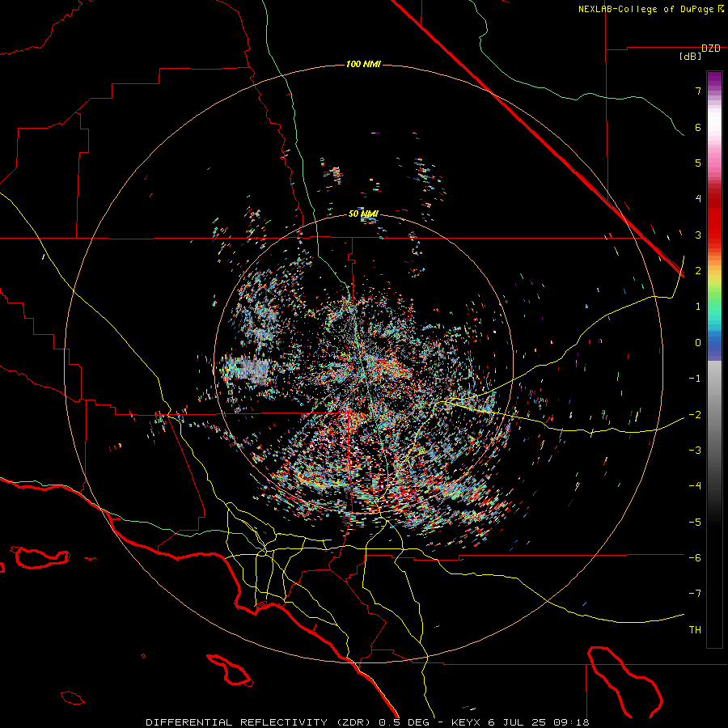Click the 50 NMI range ring label
This screenshot has width=728, height=728.
click(x=363, y=214)
